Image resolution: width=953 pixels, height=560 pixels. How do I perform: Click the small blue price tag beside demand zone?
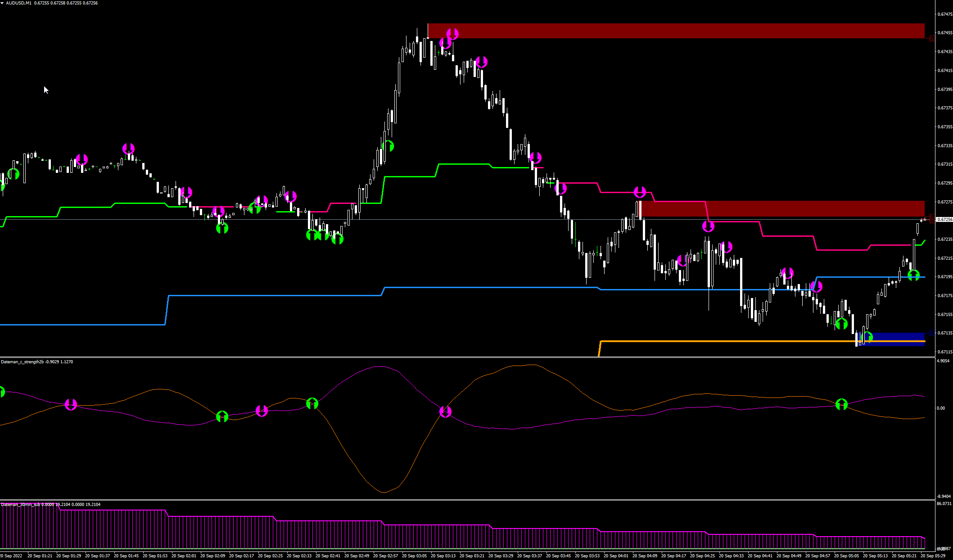click(931, 333)
